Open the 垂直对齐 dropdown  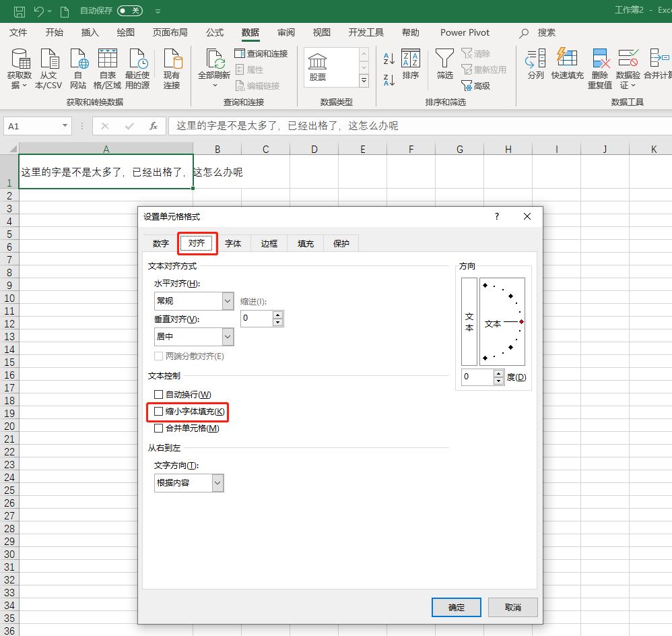tap(227, 336)
